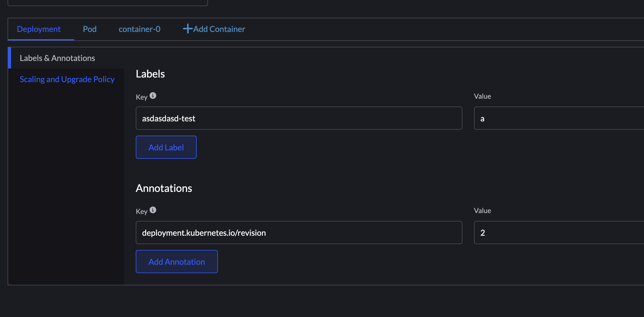Focus the deployment.kubernetes.io/revision key field

pyautogui.click(x=299, y=233)
